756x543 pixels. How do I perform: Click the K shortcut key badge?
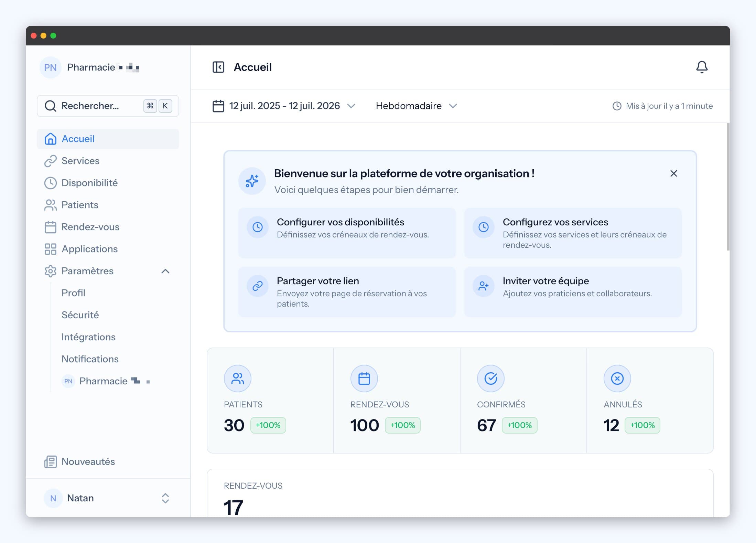click(165, 106)
